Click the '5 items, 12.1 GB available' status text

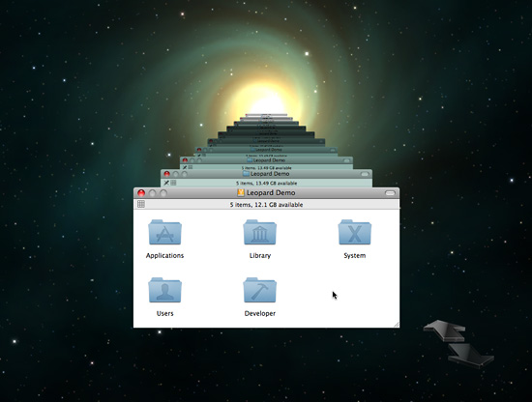tap(266, 205)
